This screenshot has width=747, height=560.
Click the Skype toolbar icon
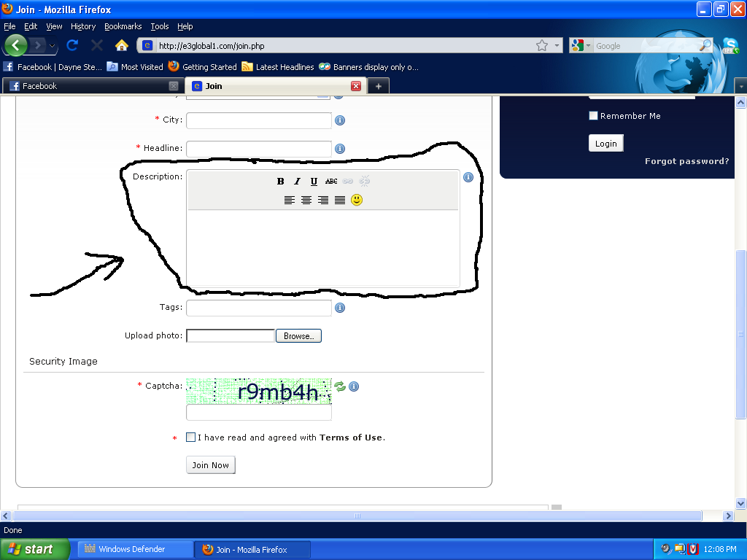coord(730,46)
